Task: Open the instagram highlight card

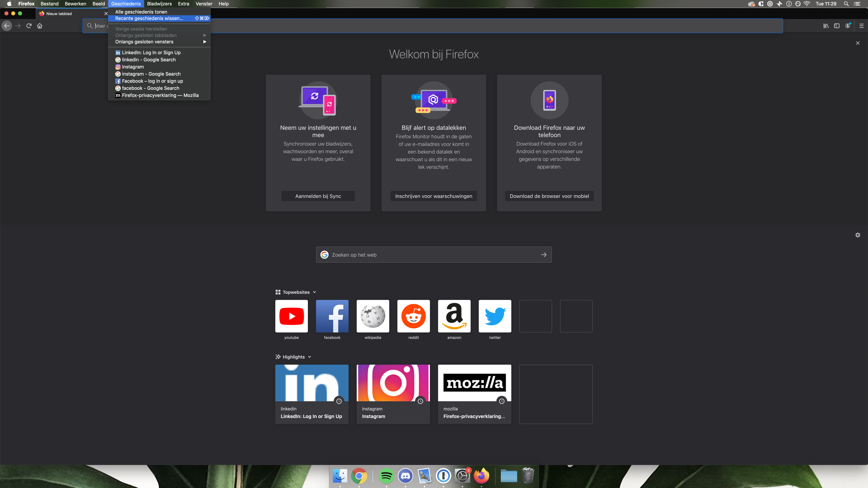Action: (x=393, y=394)
